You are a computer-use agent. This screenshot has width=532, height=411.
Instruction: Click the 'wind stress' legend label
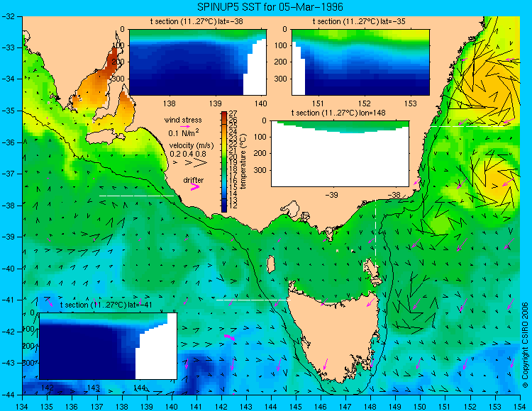point(183,120)
